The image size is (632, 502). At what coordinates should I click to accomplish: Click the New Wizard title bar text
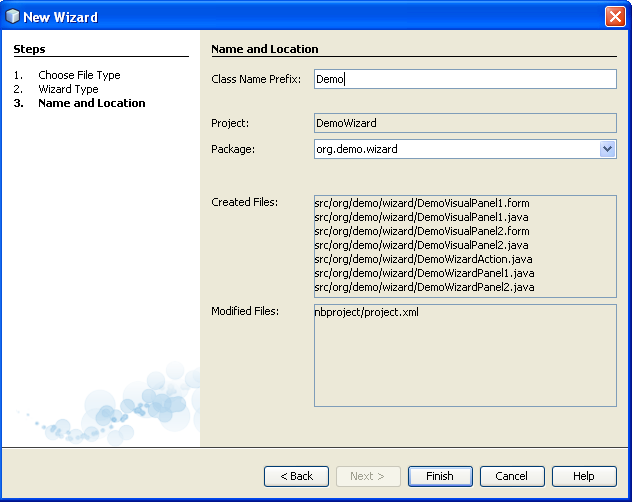(x=60, y=16)
